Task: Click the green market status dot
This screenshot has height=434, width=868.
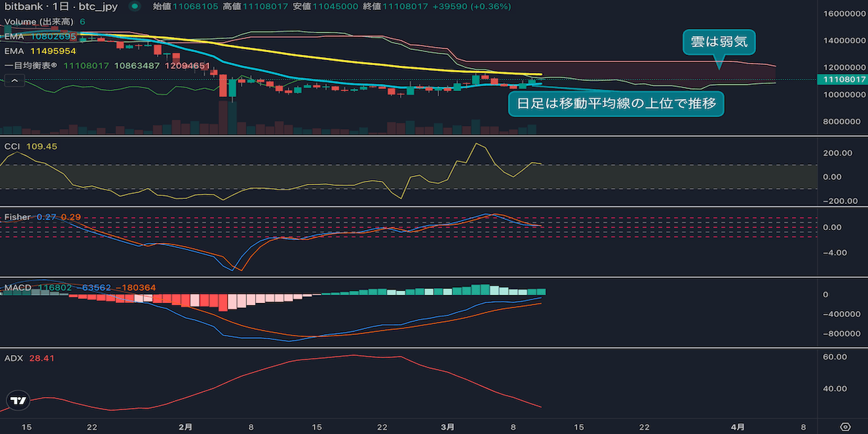Action: click(134, 7)
